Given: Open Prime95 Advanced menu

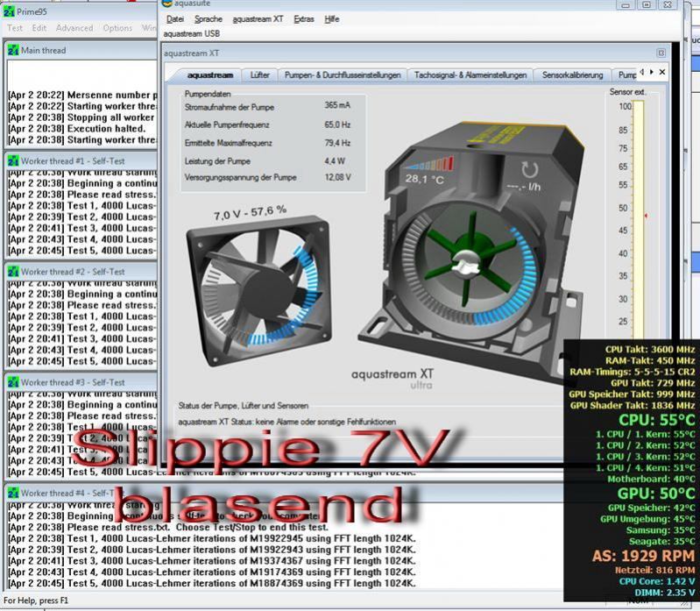Looking at the screenshot, I should click(74, 28).
